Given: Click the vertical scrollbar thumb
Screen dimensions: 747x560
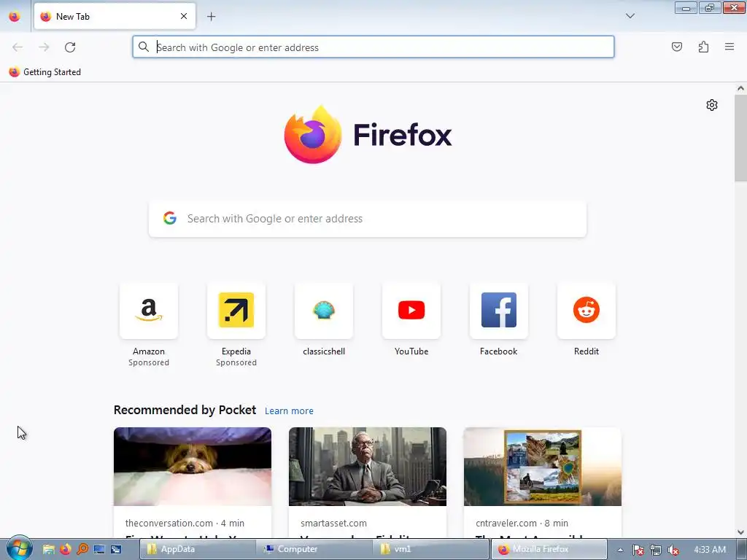Looking at the screenshot, I should (740, 138).
